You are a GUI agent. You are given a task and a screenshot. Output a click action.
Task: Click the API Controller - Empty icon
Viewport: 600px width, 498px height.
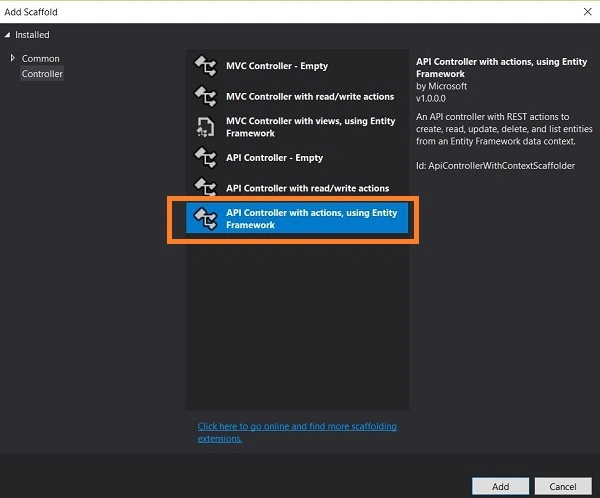[205, 158]
